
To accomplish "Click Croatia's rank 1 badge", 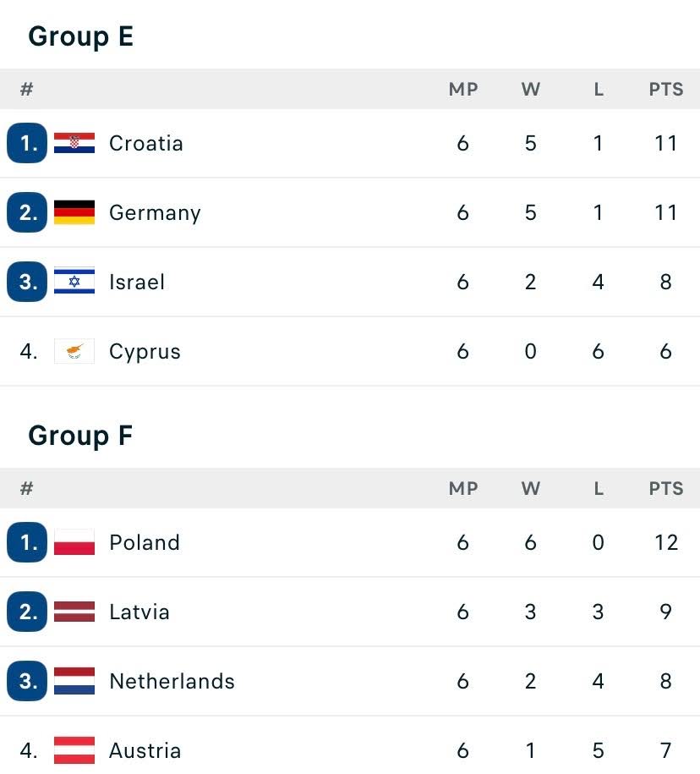I will click(x=27, y=143).
